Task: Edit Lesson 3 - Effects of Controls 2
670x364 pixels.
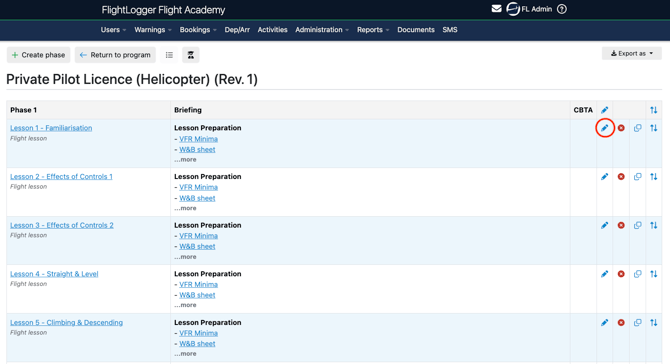Action: coord(605,225)
